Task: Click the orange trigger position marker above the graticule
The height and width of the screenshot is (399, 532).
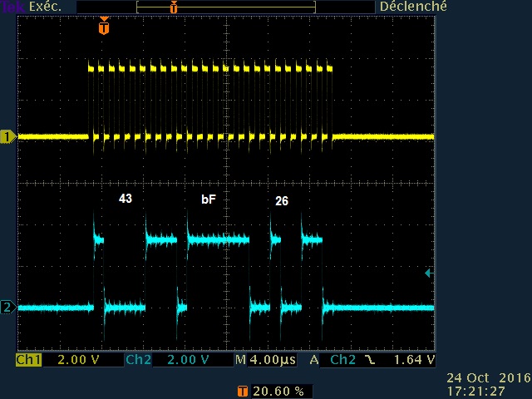Action: point(104,26)
